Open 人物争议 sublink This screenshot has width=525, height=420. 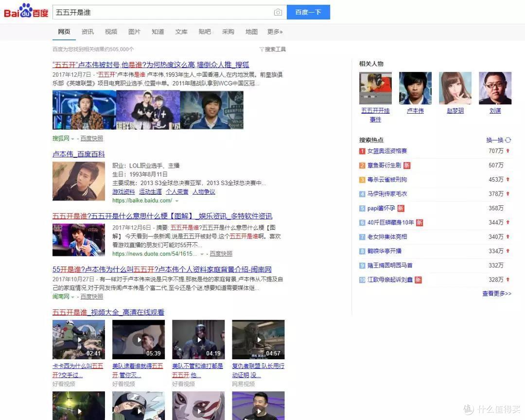(x=204, y=192)
